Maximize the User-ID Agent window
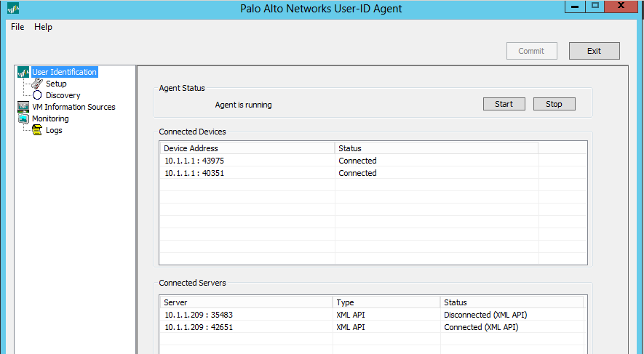The width and height of the screenshot is (644, 354). (595, 6)
